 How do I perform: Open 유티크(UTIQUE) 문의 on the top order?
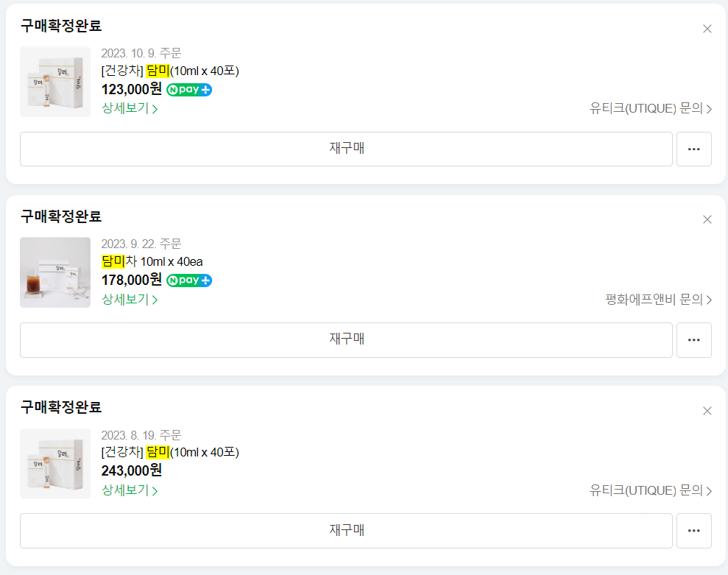(652, 107)
